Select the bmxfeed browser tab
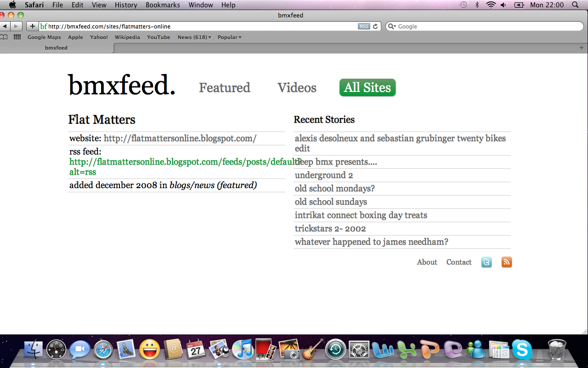The width and height of the screenshot is (588, 368). (57, 48)
